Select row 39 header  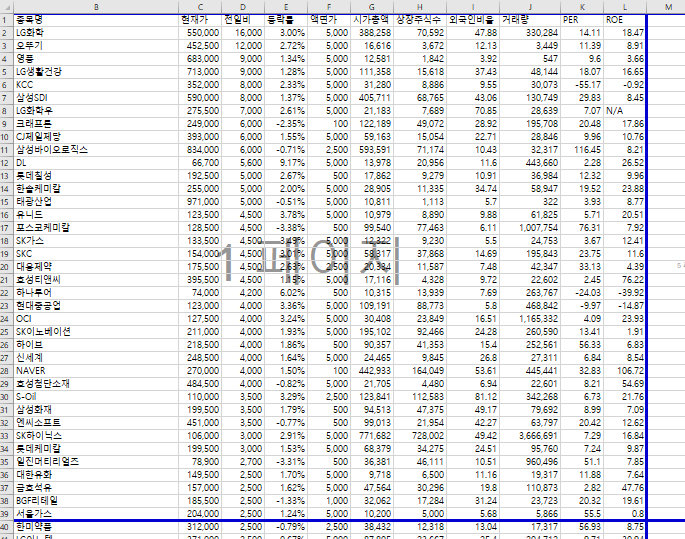pos(7,514)
